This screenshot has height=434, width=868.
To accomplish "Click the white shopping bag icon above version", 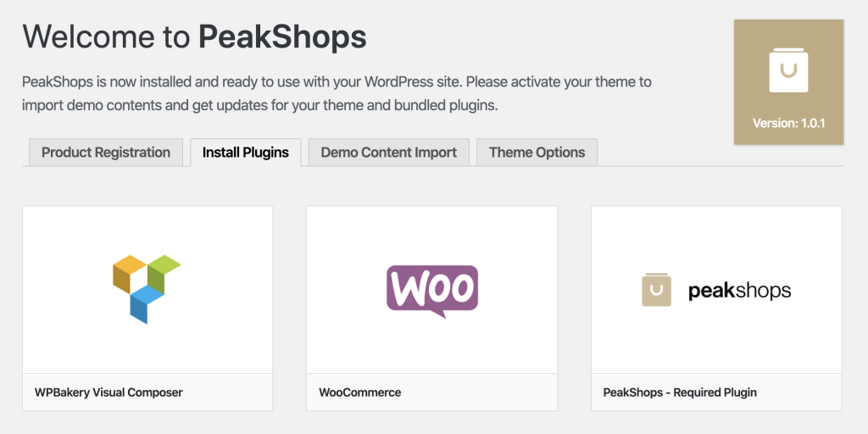I will (788, 70).
